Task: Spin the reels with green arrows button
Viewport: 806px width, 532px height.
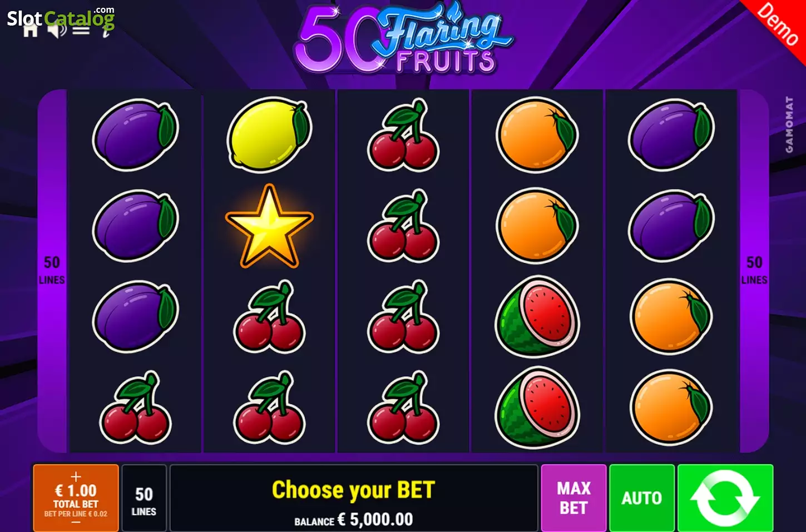Action: (x=725, y=498)
